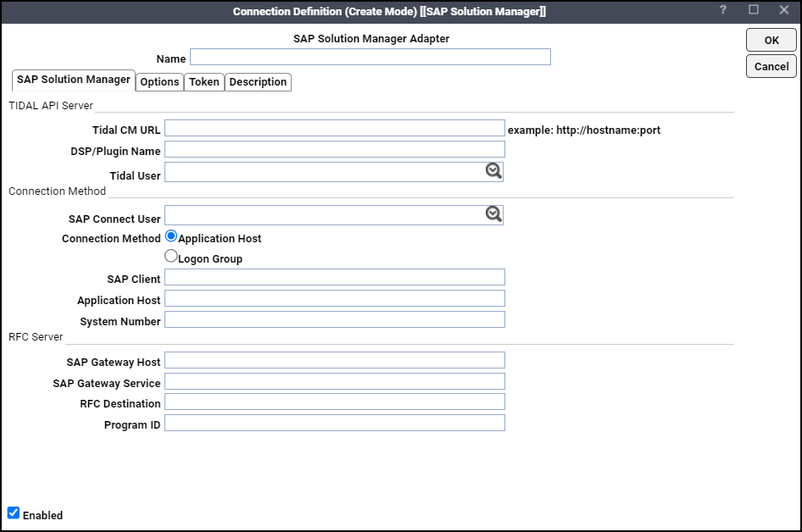Open the Description tab
802x532 pixels.
click(x=258, y=82)
